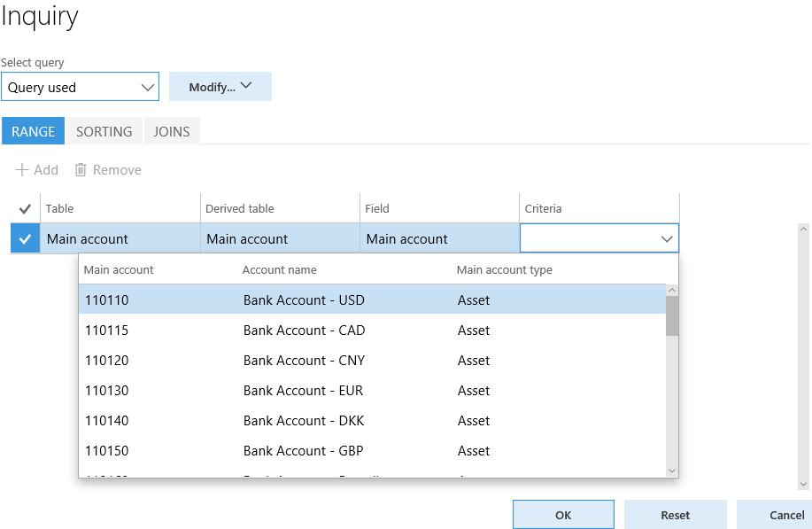Click the grid's scroll down arrow
This screenshot has height=529, width=812.
(x=803, y=485)
